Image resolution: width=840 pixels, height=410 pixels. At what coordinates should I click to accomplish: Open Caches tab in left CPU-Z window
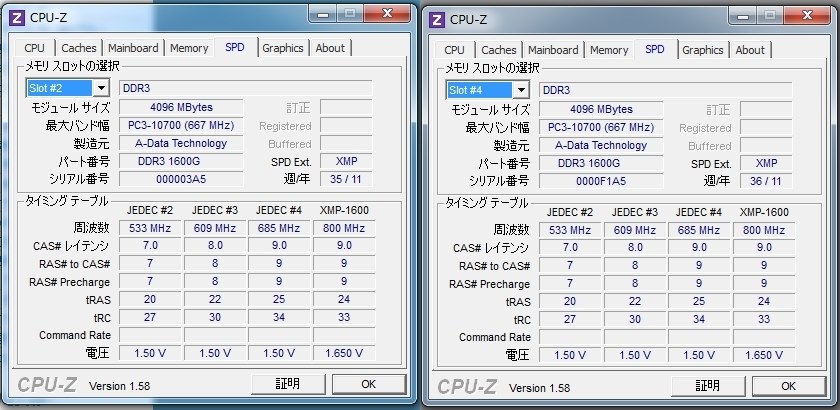click(79, 48)
